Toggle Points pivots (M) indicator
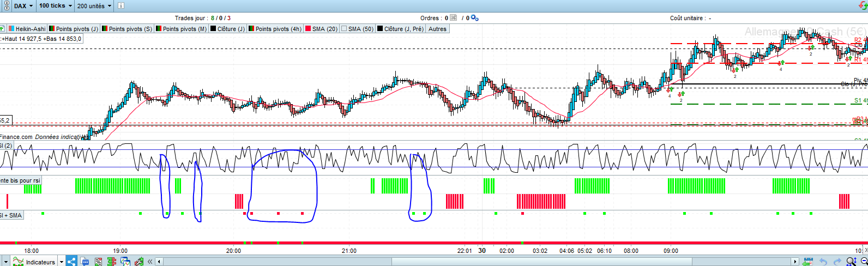The image size is (868, 266). pos(180,29)
